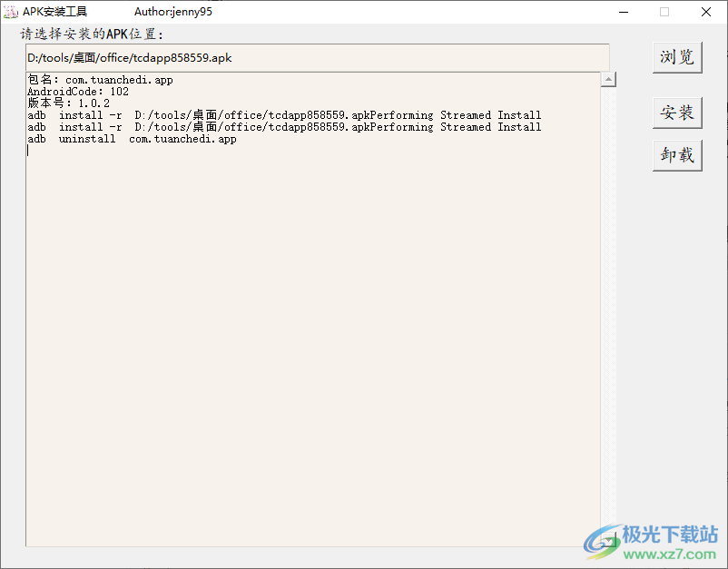
Task: Click the adb uninstall com.tuanchedi.app line
Action: tap(132, 140)
